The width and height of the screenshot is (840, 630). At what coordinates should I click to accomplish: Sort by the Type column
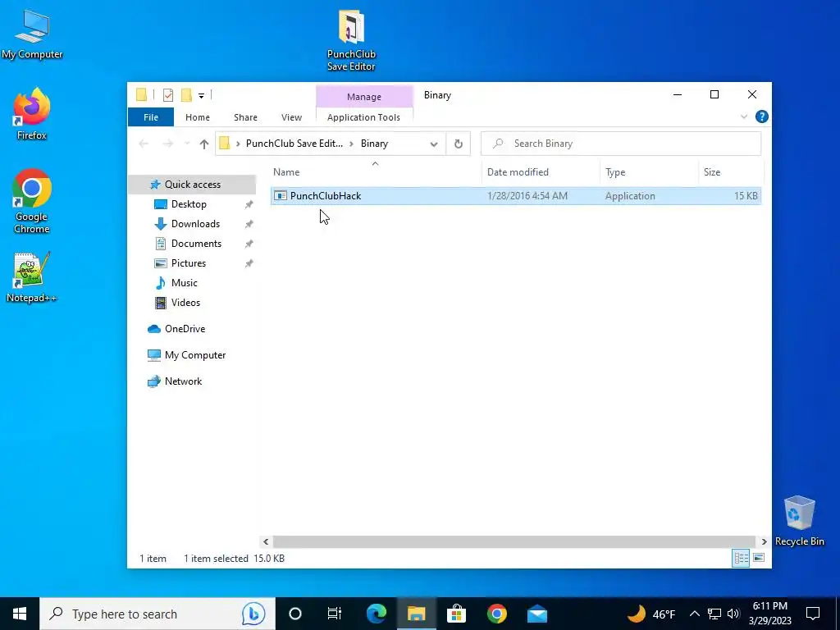[x=649, y=172]
